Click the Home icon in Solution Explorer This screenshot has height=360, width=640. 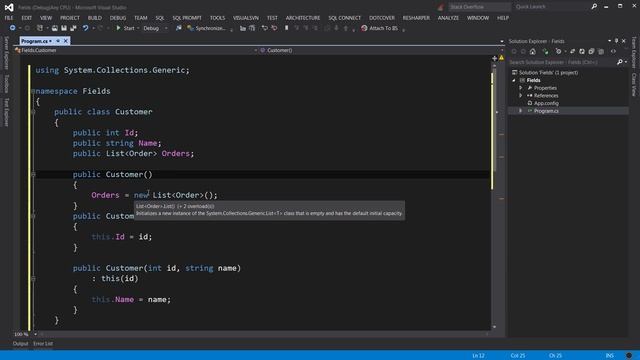(533, 51)
